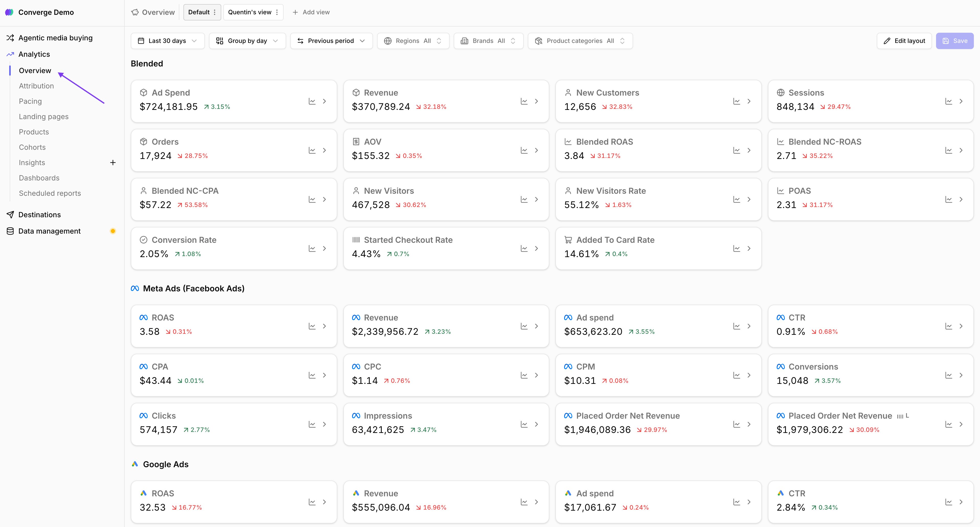Expand the Previous period comparison dropdown
This screenshot has width=980, height=527.
pyautogui.click(x=331, y=41)
